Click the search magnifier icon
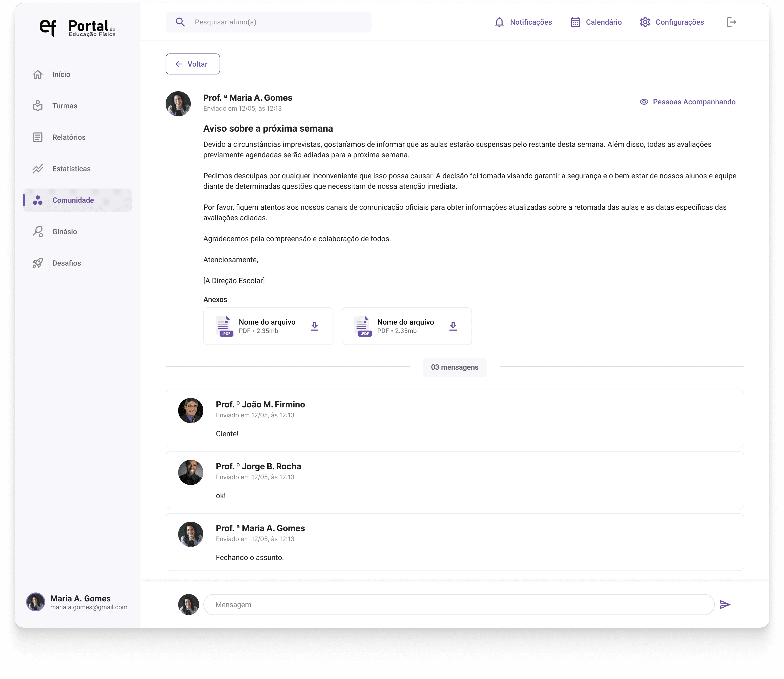The image size is (784, 679). 180,22
